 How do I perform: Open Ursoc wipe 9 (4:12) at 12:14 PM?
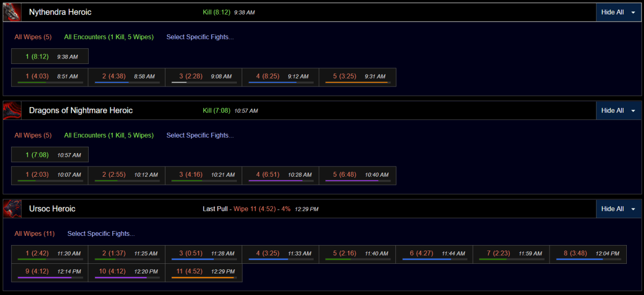(x=50, y=273)
